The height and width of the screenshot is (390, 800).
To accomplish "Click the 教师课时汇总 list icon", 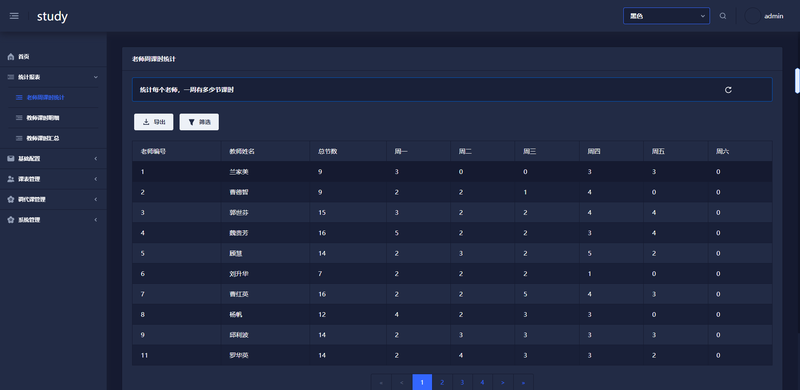I will pyautogui.click(x=19, y=138).
